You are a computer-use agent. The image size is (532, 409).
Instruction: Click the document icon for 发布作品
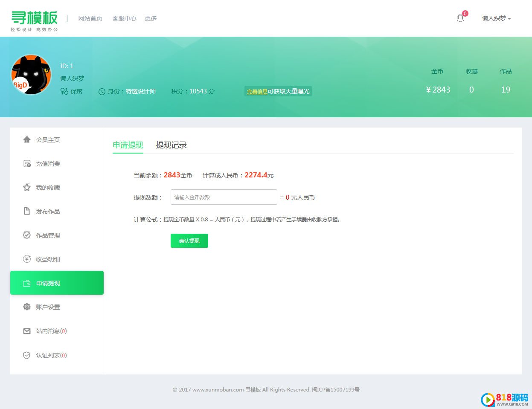[27, 211]
